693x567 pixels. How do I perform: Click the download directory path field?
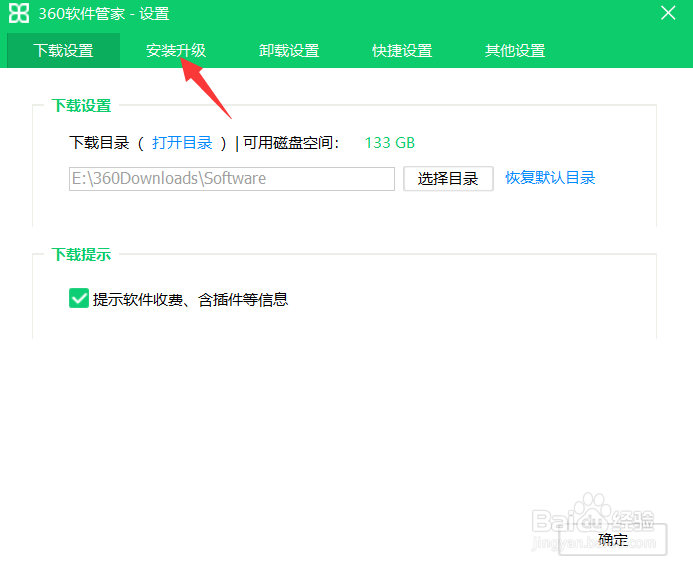(232, 179)
